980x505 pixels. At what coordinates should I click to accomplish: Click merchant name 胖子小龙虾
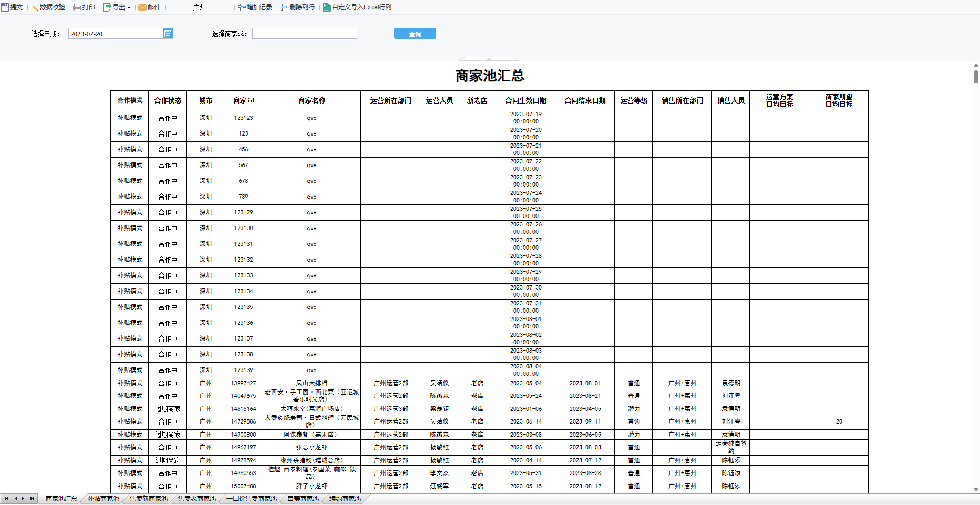[x=312, y=486]
